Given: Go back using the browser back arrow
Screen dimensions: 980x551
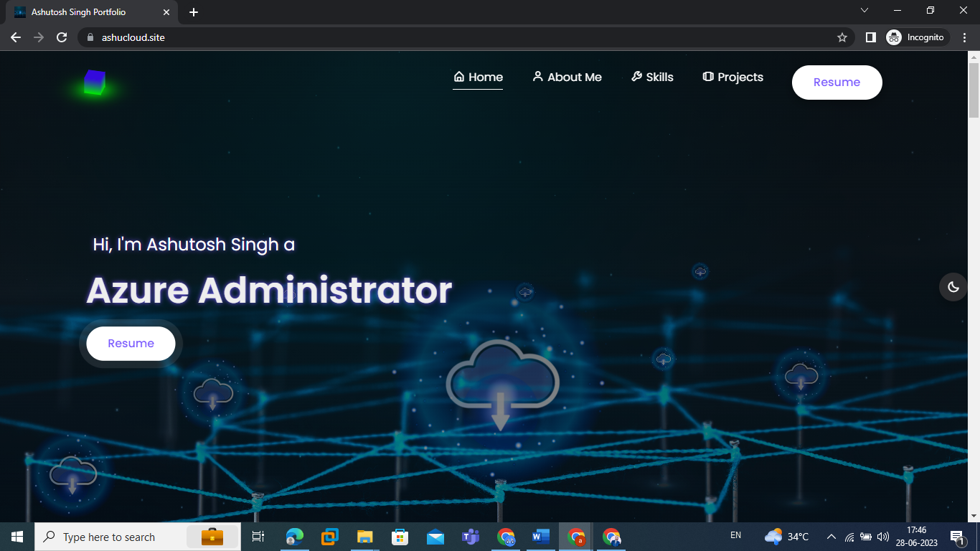Looking at the screenshot, I should point(16,37).
